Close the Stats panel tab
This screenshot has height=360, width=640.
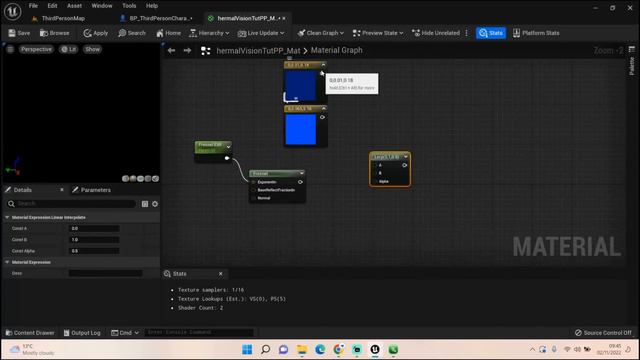pyautogui.click(x=220, y=274)
